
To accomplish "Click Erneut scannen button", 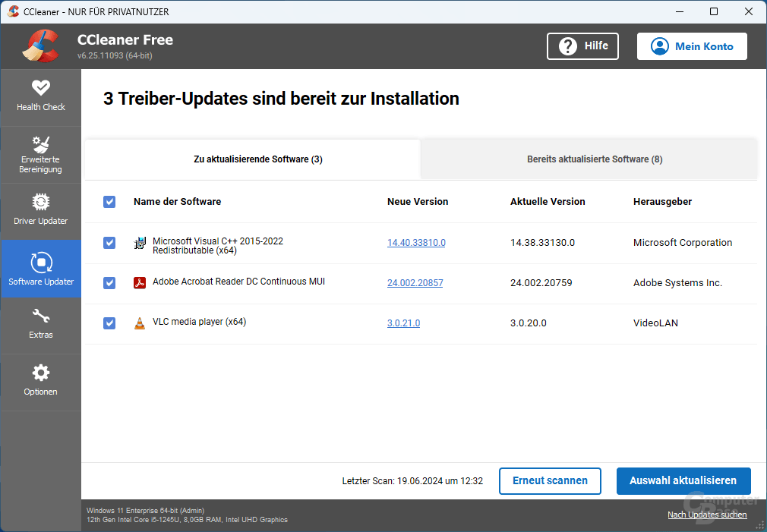I will point(550,481).
